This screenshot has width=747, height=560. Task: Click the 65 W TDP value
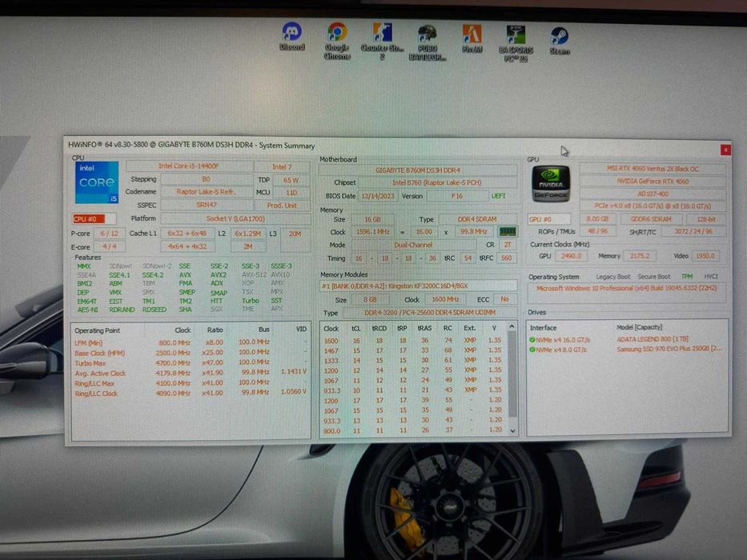click(x=291, y=180)
